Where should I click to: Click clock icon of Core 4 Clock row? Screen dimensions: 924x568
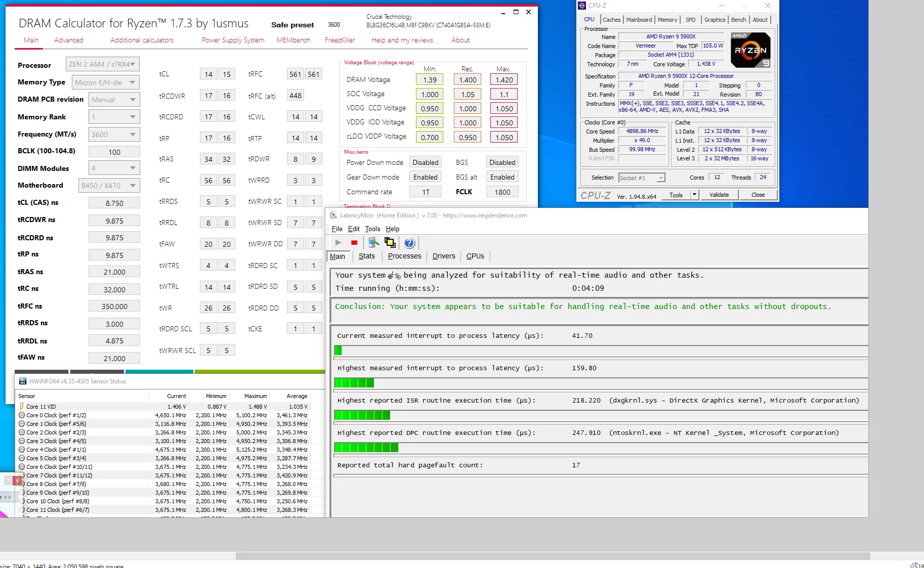click(22, 450)
